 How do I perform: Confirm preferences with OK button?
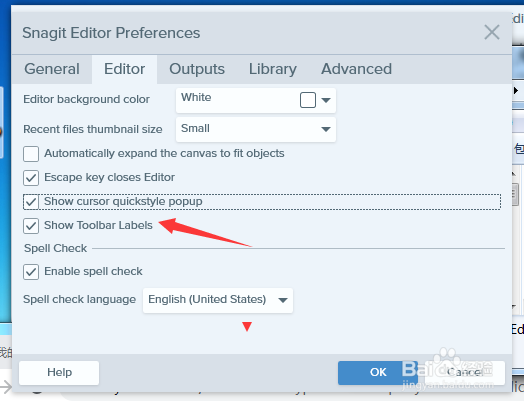click(378, 373)
